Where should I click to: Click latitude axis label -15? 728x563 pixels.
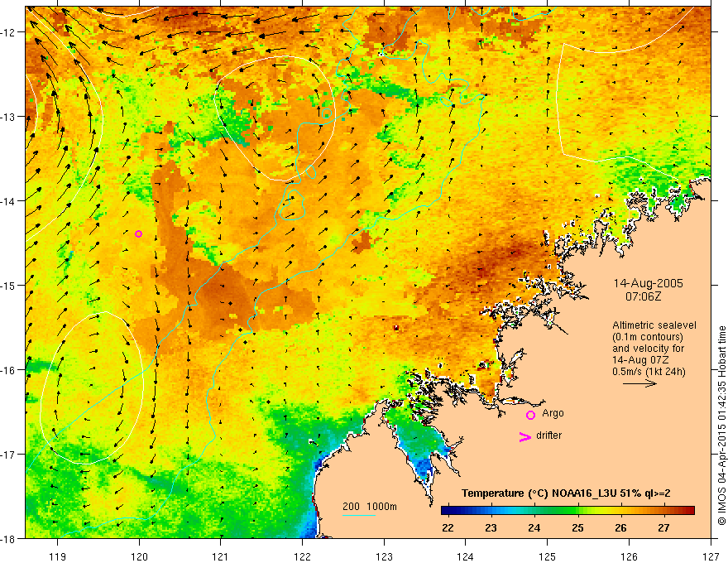[9, 285]
